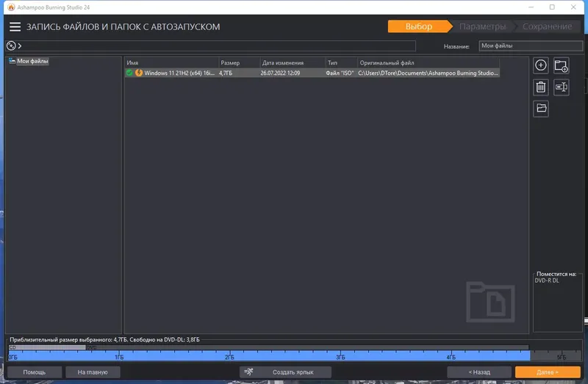The height and width of the screenshot is (384, 588).
Task: Maximize the Ashampoo Burning Studio window
Action: pyautogui.click(x=552, y=7)
